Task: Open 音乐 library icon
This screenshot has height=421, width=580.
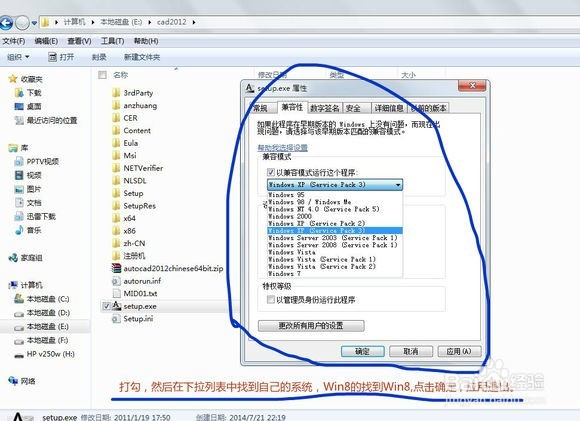Action: [19, 230]
